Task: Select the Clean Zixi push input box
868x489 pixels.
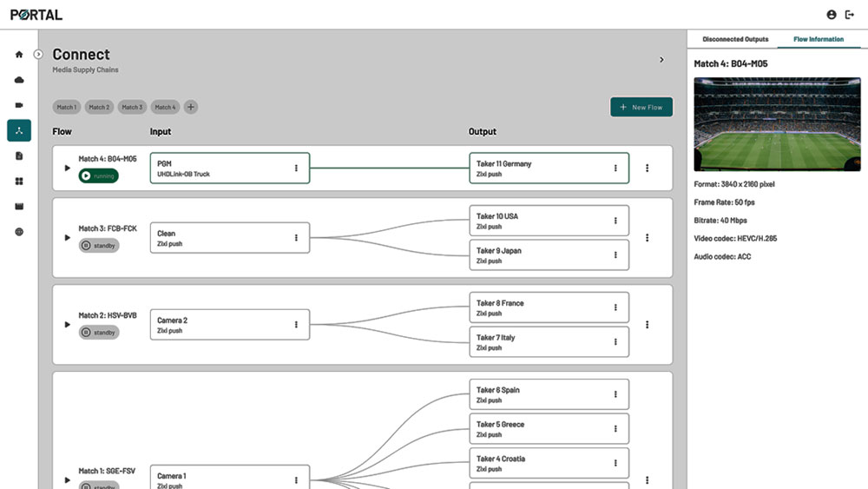Action: pos(230,238)
